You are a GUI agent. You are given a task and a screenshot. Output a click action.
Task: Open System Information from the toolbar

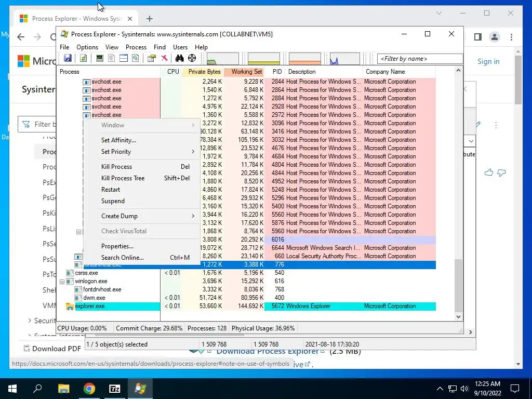(x=99, y=58)
